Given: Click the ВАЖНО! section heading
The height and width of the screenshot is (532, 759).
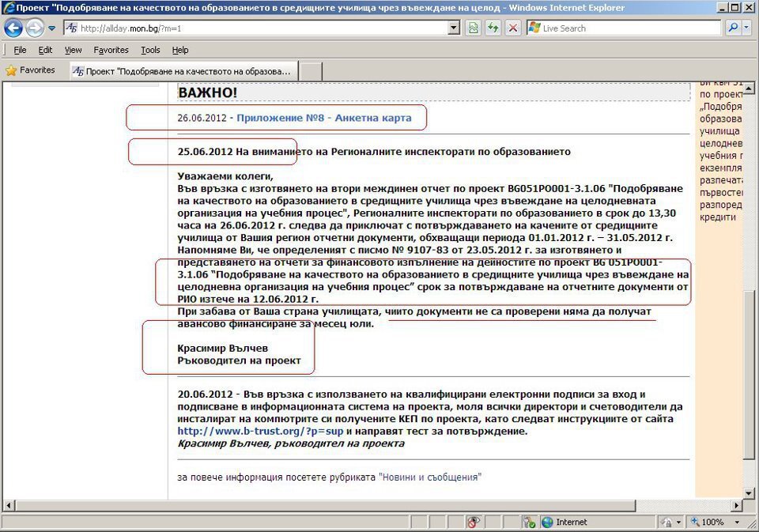Looking at the screenshot, I should 208,92.
